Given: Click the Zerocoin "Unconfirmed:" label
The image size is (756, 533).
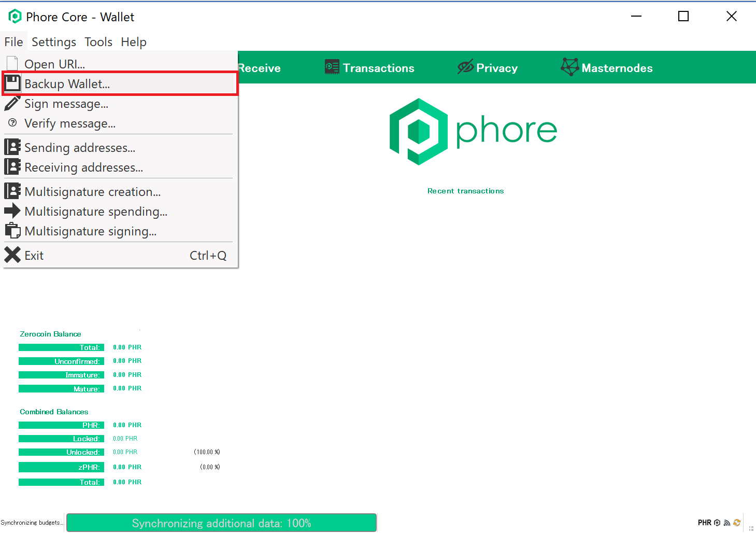Looking at the screenshot, I should coord(61,361).
